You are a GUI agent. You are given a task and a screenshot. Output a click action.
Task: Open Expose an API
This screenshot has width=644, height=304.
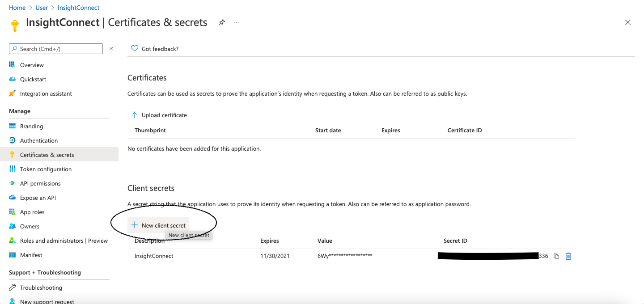[38, 198]
